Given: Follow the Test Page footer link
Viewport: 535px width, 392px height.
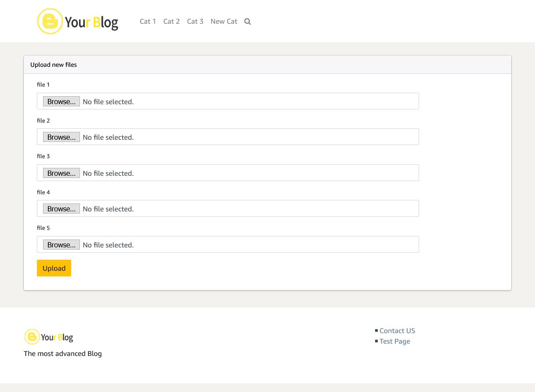Looking at the screenshot, I should [395, 341].
